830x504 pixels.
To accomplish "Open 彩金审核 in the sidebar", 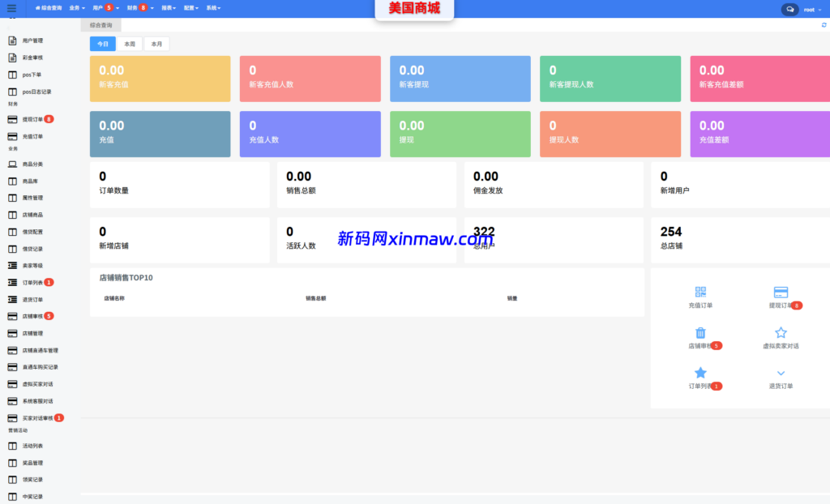I will pos(32,58).
